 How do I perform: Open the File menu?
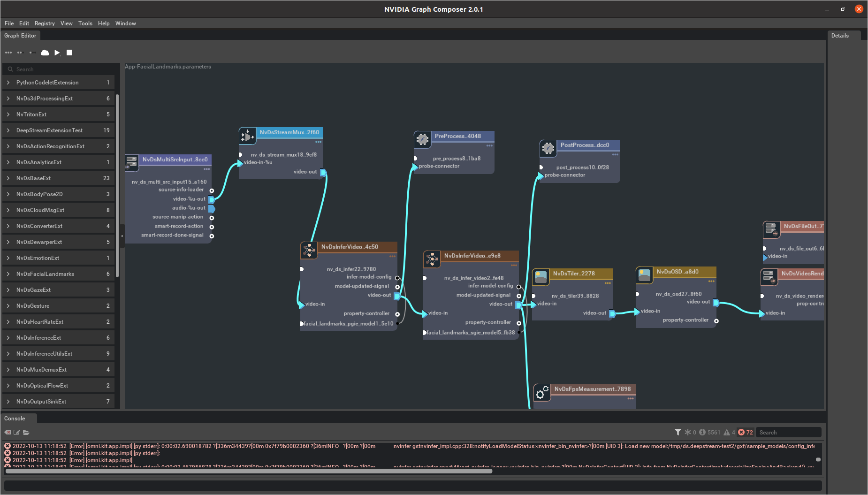9,23
